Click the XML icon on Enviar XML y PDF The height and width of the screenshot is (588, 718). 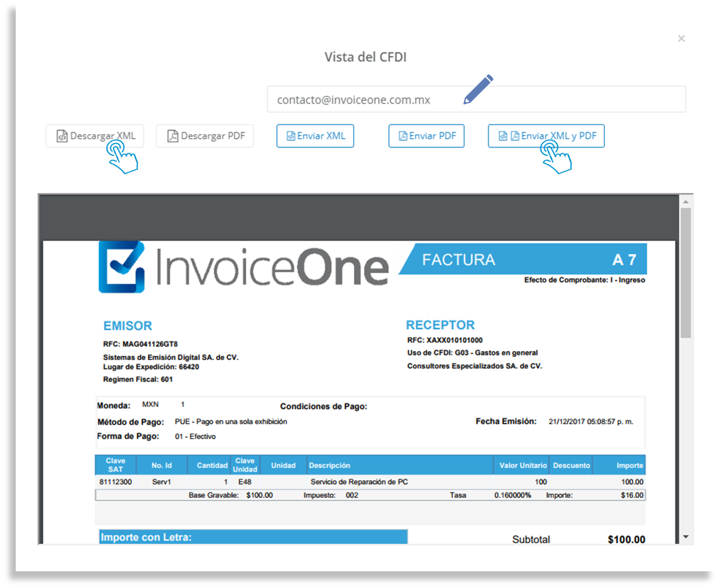click(503, 136)
